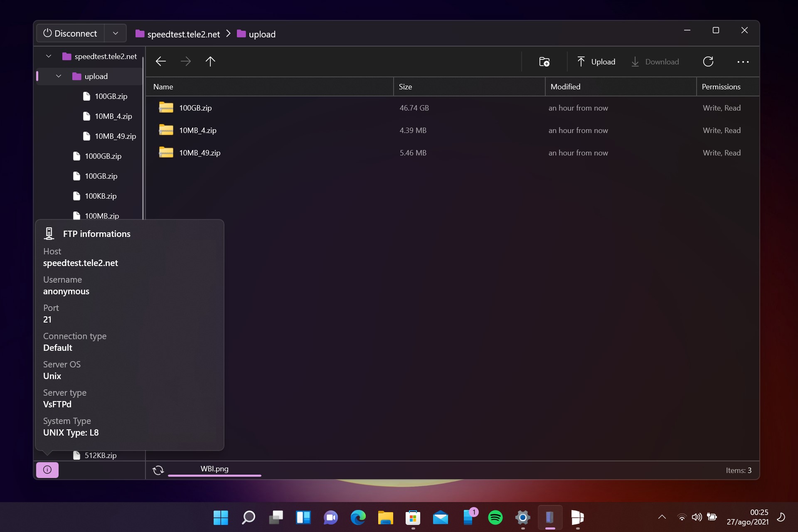Go forward with the right arrow
Viewport: 798px width, 532px height.
tap(186, 62)
